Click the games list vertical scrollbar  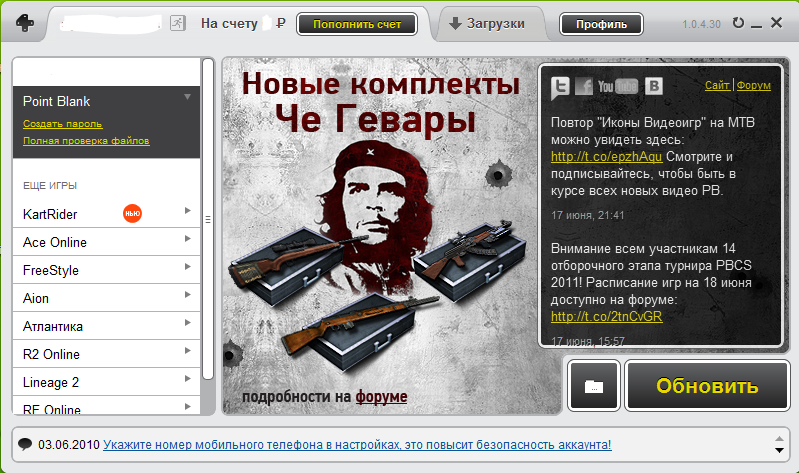click(x=207, y=219)
